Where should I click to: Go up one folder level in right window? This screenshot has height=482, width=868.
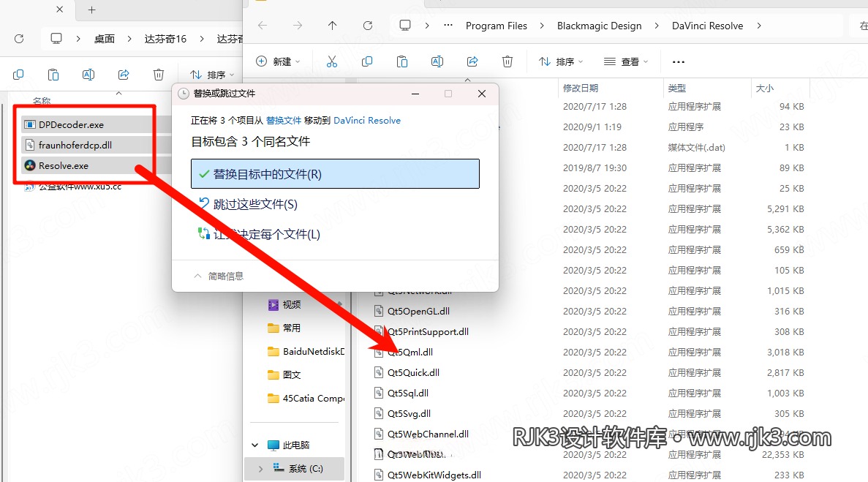pyautogui.click(x=332, y=26)
